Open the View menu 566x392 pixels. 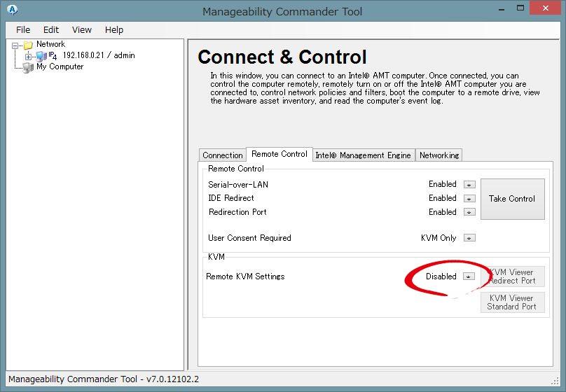click(81, 30)
